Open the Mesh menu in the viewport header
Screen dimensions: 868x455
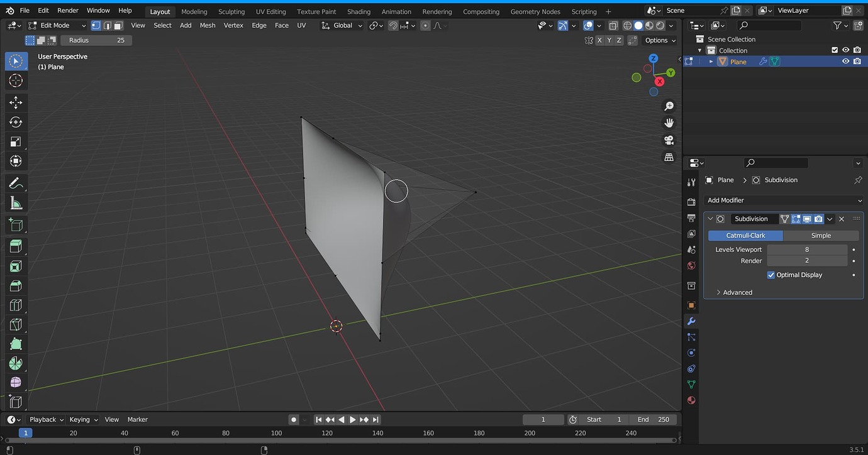click(208, 25)
